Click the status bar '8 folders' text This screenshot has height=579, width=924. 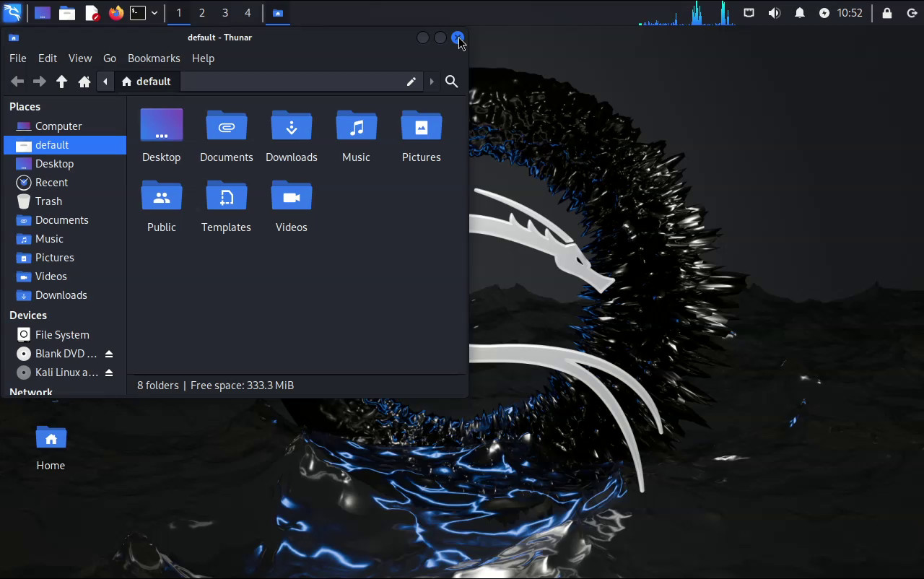pyautogui.click(x=158, y=386)
